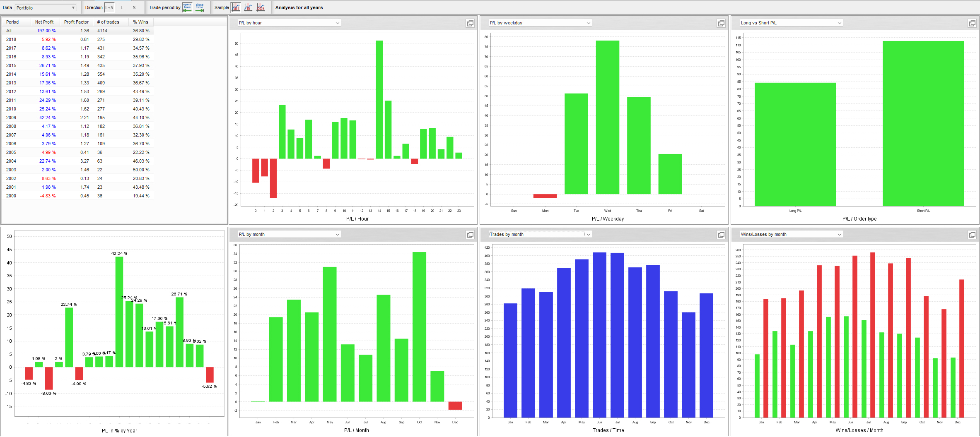The width and height of the screenshot is (980, 437).
Task: Click the Mon bar in P/L by weekday
Action: click(x=545, y=196)
